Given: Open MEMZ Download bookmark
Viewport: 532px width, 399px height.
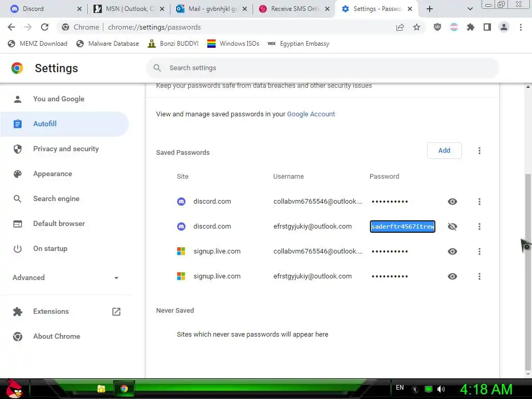Looking at the screenshot, I should tap(37, 44).
